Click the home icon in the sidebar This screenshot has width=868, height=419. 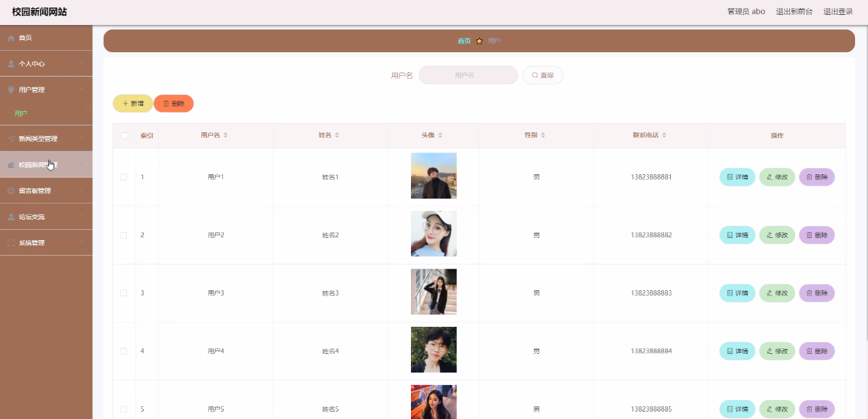click(11, 38)
